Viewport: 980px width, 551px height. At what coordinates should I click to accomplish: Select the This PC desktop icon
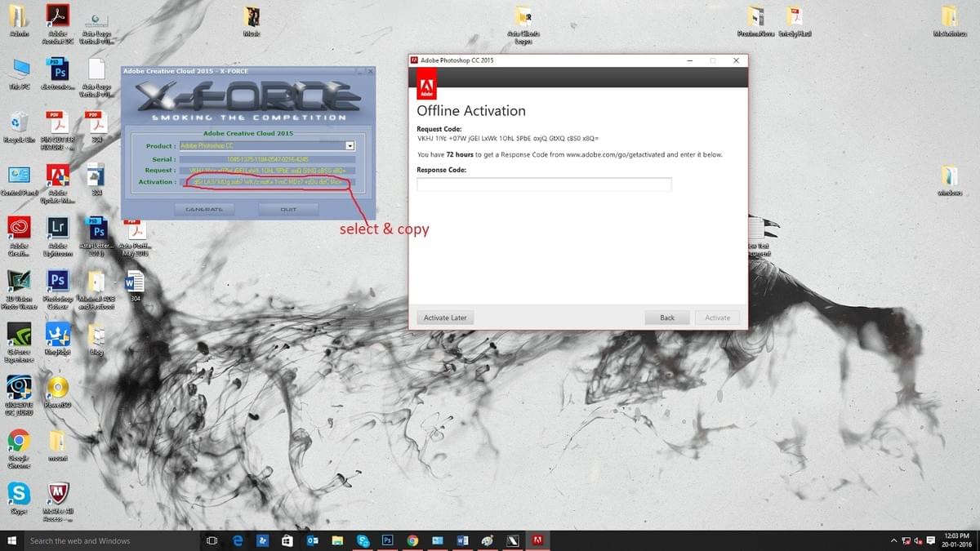coord(19,73)
